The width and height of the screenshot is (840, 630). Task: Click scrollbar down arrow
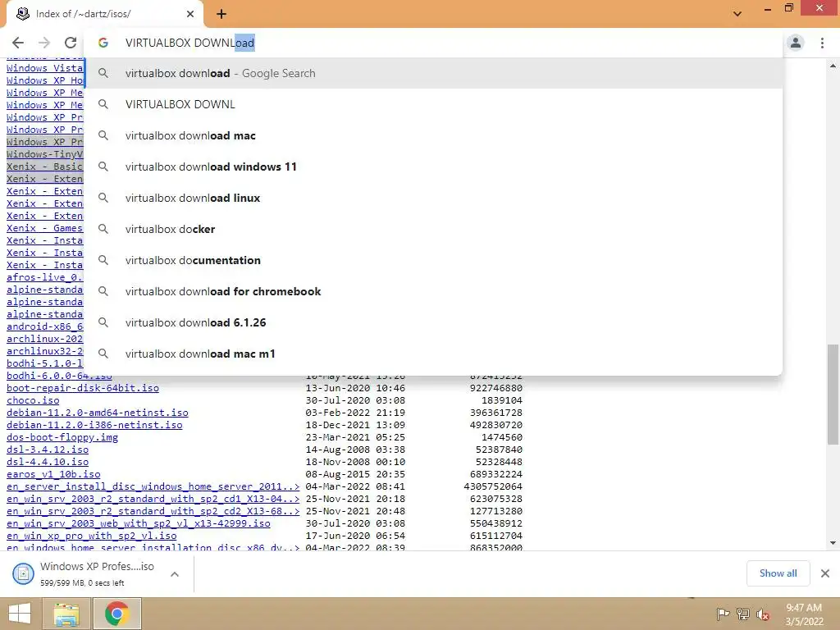tap(833, 543)
